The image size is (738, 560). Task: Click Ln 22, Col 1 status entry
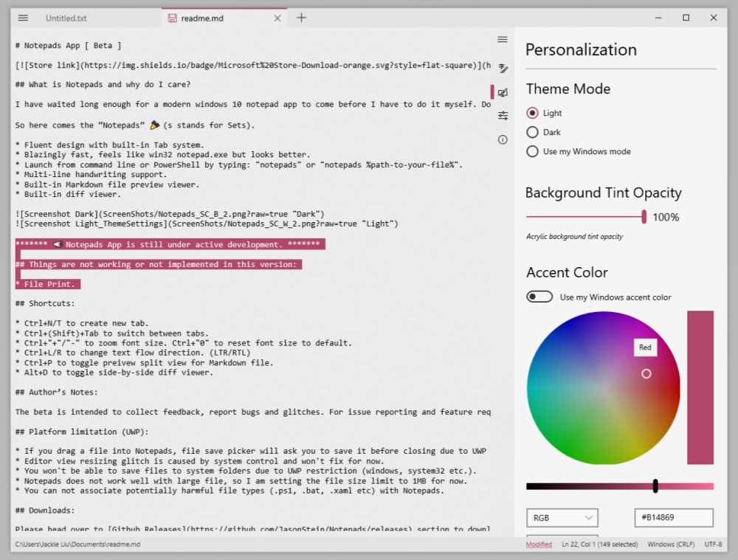pyautogui.click(x=599, y=545)
